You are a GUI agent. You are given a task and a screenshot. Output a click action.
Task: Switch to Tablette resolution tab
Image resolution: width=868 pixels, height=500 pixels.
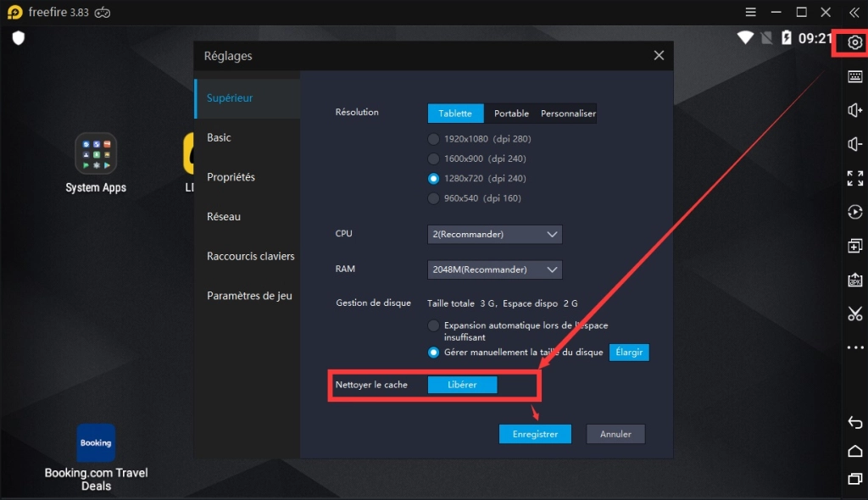click(455, 114)
